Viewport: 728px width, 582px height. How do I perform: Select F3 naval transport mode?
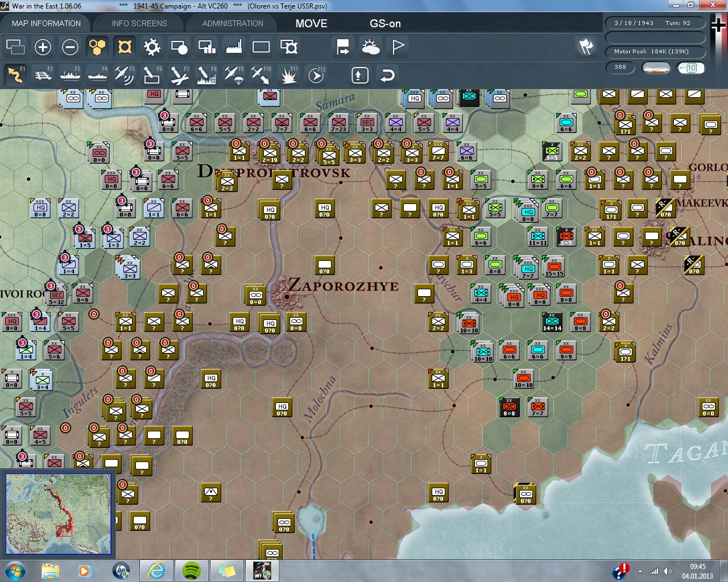(x=70, y=75)
